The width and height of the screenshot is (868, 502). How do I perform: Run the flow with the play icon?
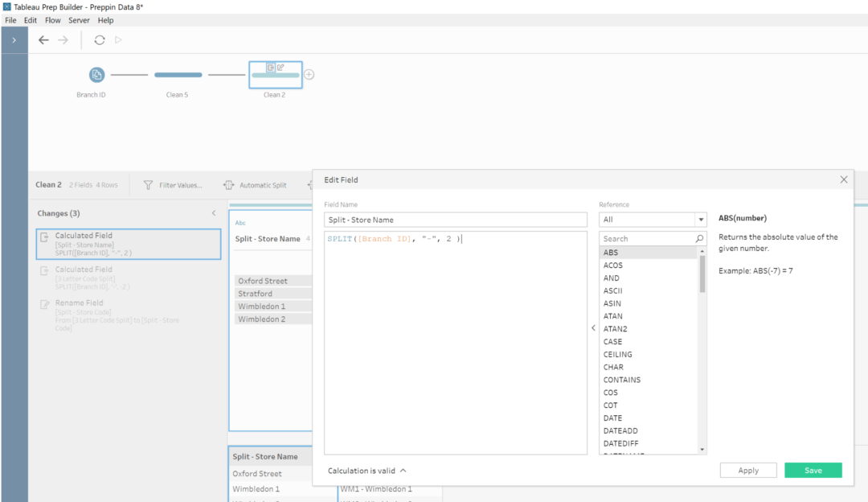117,39
